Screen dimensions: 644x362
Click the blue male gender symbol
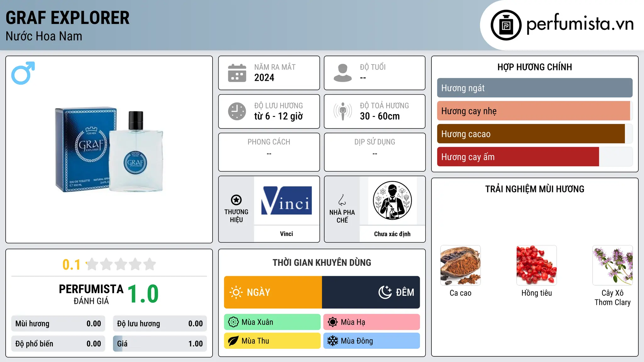23,73
